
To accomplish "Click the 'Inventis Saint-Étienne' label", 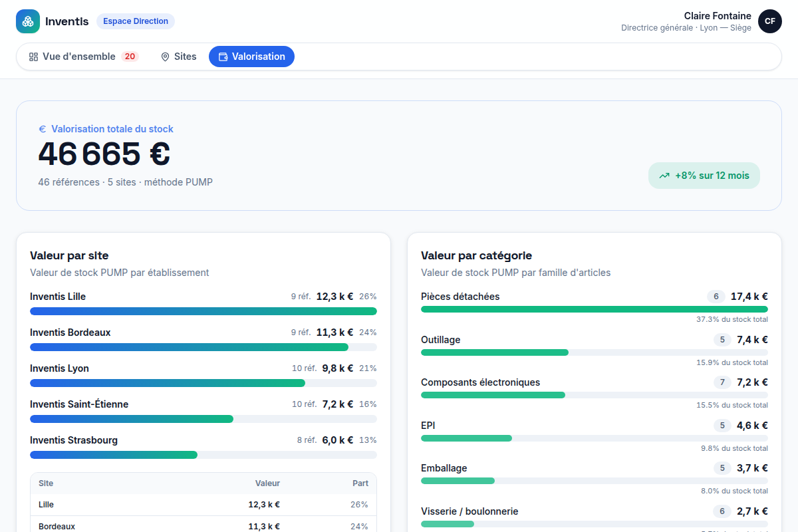I will tap(79, 404).
